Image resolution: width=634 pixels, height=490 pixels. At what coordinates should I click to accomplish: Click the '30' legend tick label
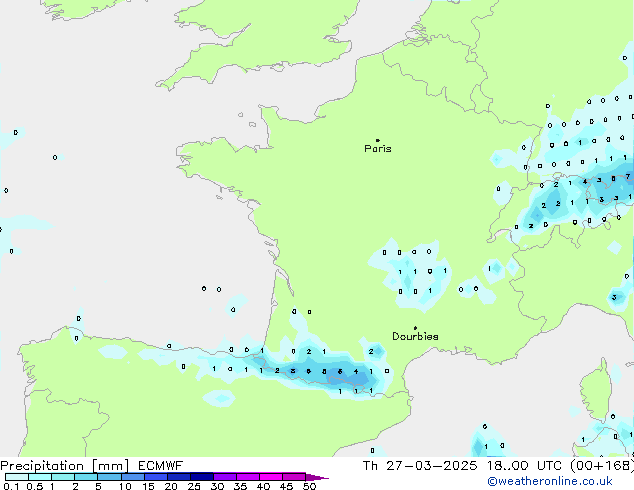pyautogui.click(x=217, y=486)
